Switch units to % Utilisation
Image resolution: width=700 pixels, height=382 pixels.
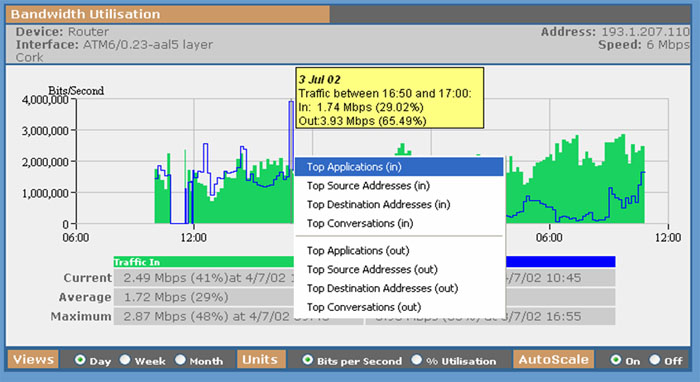pyautogui.click(x=417, y=360)
